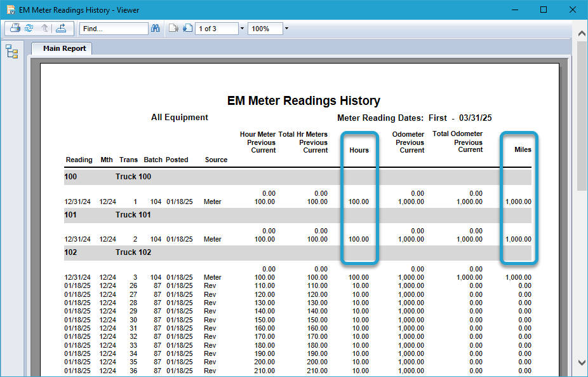The width and height of the screenshot is (588, 377).
Task: Click Trans number 36 in Truck 102 rows
Action: (x=133, y=371)
